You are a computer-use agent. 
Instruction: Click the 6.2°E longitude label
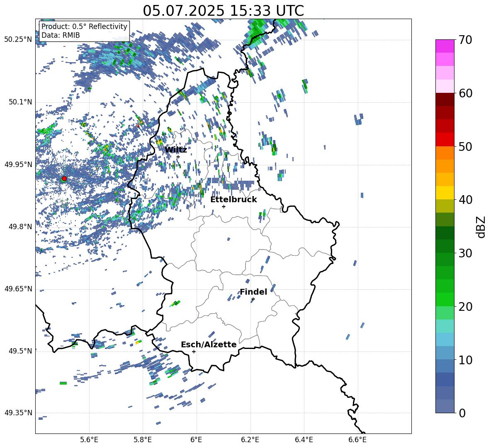(x=250, y=440)
